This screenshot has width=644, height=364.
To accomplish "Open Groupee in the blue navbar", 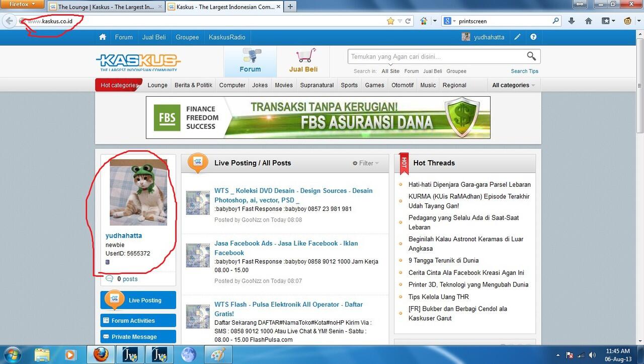I will pos(187,37).
